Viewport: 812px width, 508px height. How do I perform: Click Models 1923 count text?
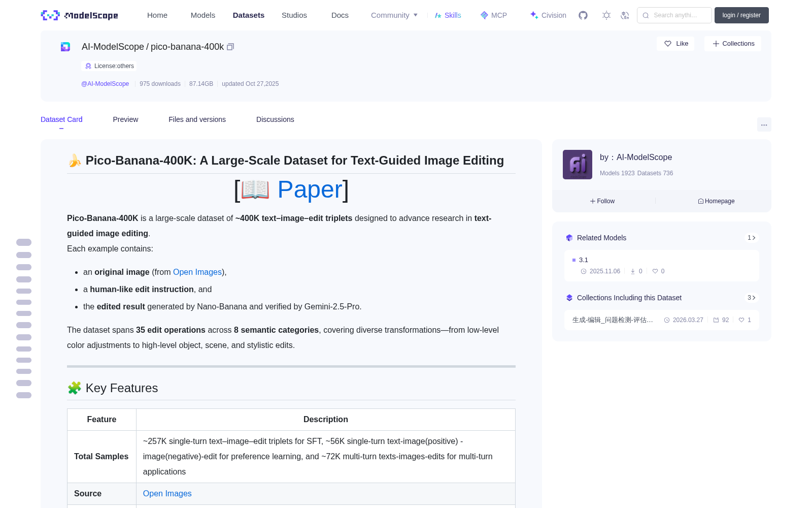[617, 173]
